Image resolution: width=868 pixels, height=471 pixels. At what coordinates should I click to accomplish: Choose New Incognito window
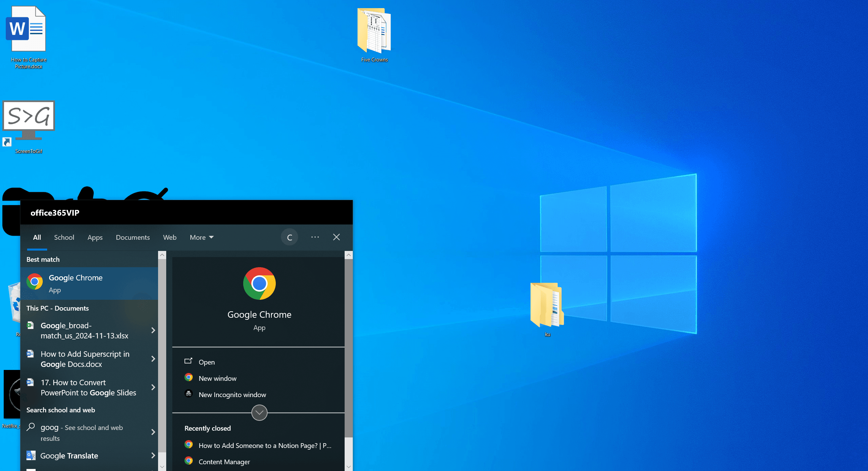click(x=232, y=395)
